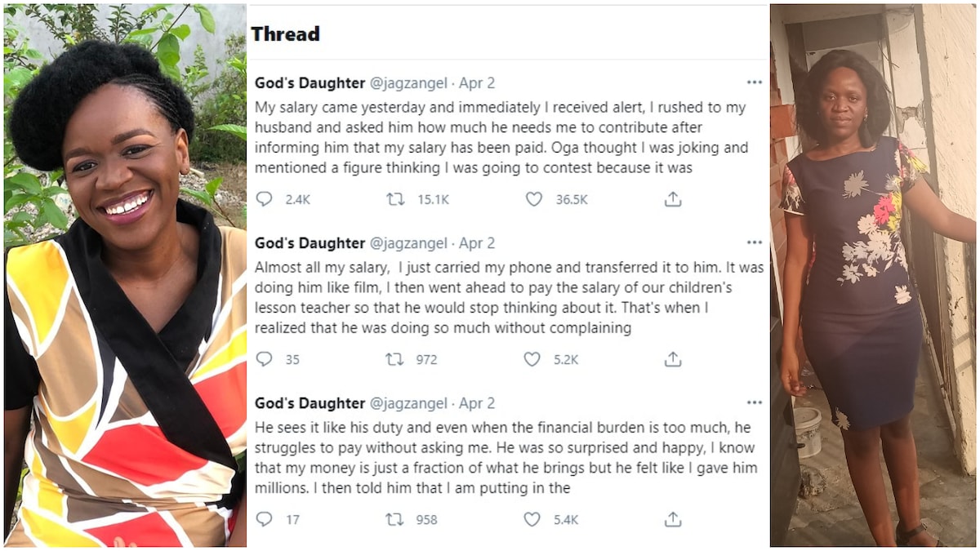Open Apr 2 timestamp on second tweet
Viewport: 980px width, 551px height.
click(477, 243)
